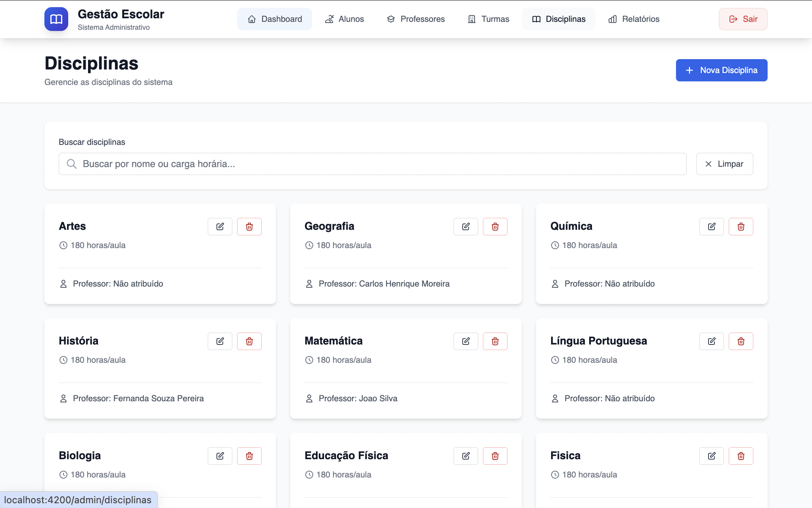
Task: Click the Sair logout button
Action: 743,19
